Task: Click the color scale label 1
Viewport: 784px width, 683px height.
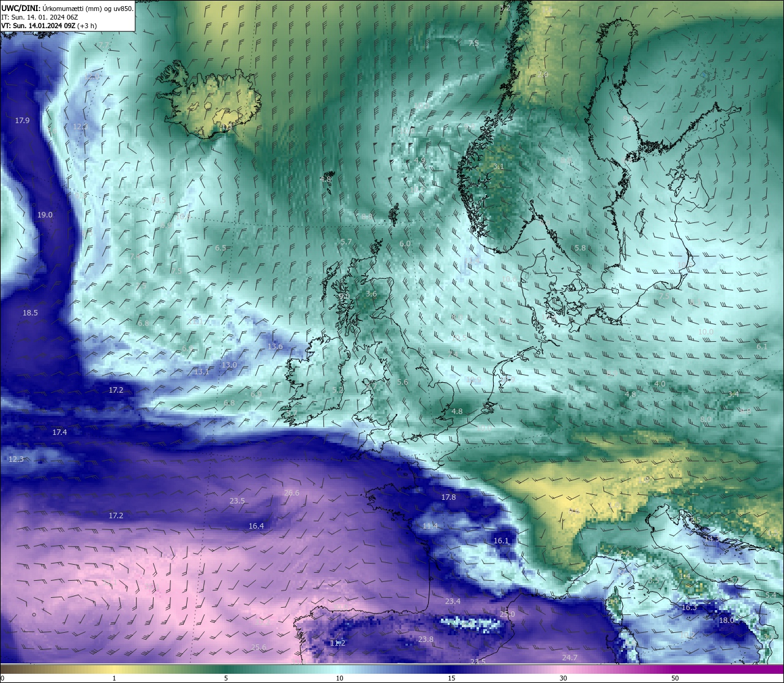Action: tap(114, 678)
